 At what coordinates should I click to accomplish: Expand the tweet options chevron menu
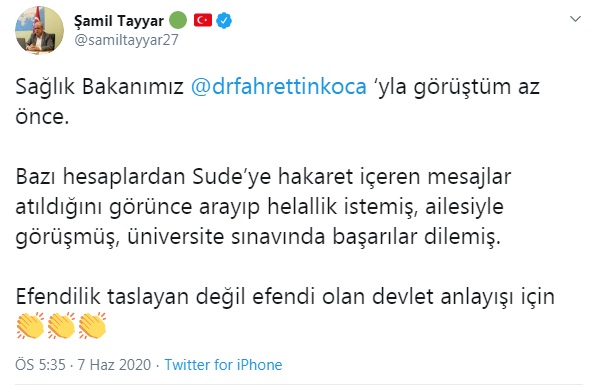point(575,19)
